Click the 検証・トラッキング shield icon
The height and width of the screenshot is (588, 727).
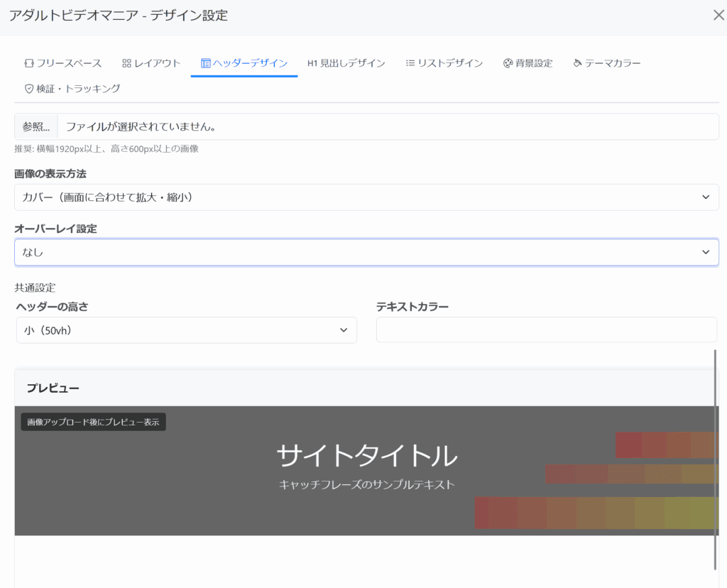[x=29, y=89]
